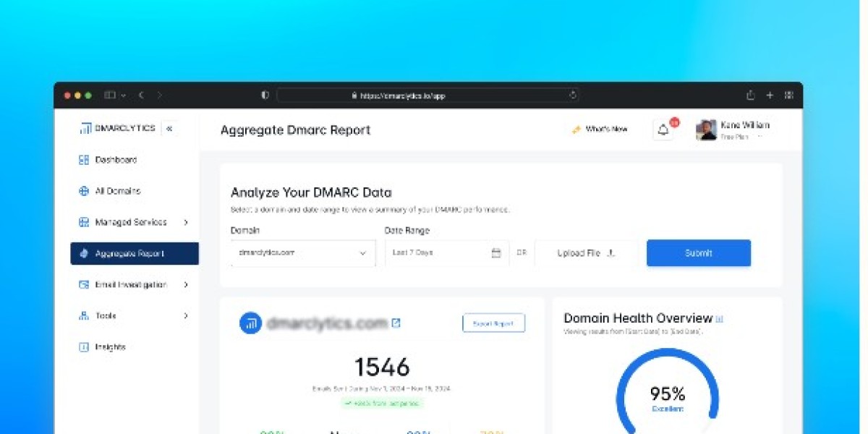Expand the Tools submenu

[x=186, y=316]
